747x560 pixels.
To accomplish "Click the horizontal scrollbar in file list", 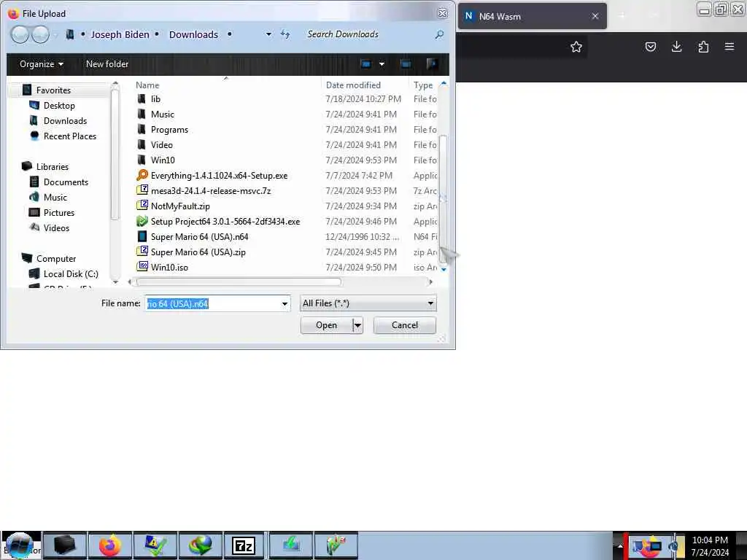I will (x=239, y=282).
